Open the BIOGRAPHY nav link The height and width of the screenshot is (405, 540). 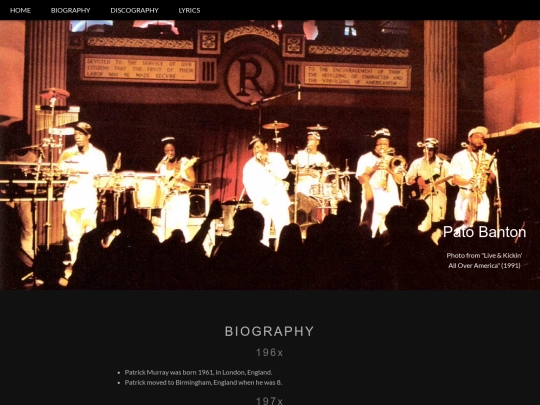pyautogui.click(x=71, y=10)
